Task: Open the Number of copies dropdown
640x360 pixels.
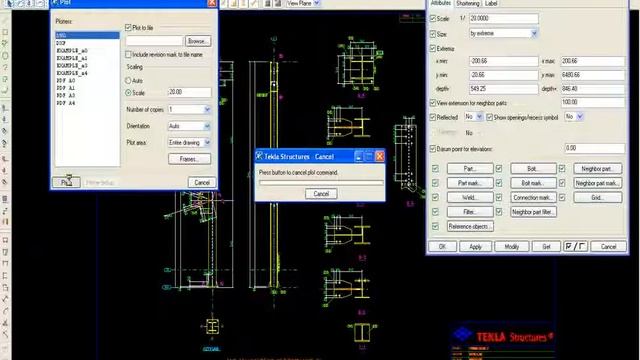Action: [x=207, y=109]
